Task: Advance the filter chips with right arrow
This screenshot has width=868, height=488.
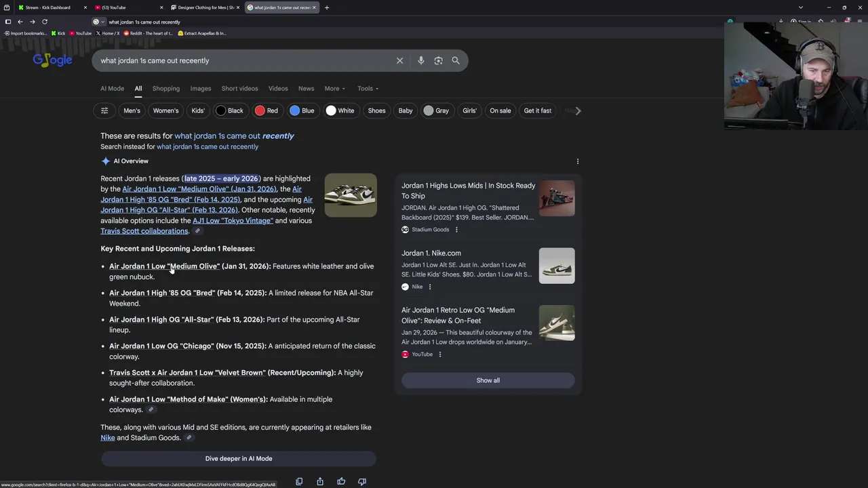Action: [578, 110]
